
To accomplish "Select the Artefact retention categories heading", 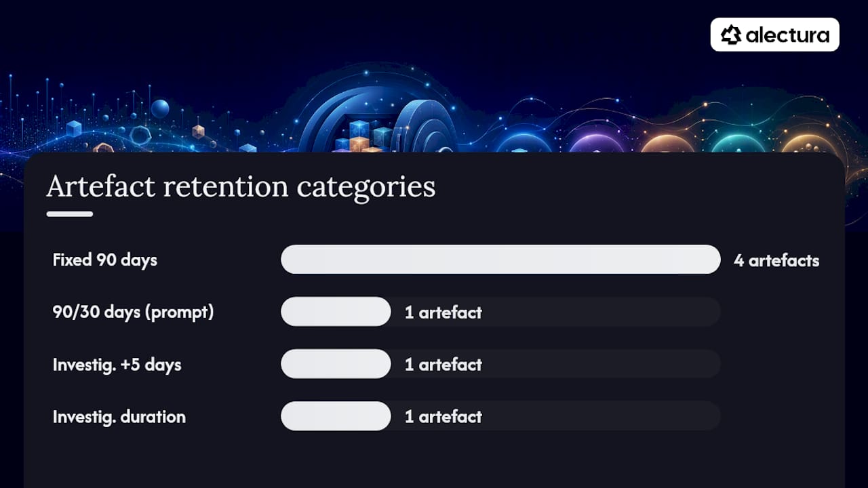I will (x=241, y=187).
